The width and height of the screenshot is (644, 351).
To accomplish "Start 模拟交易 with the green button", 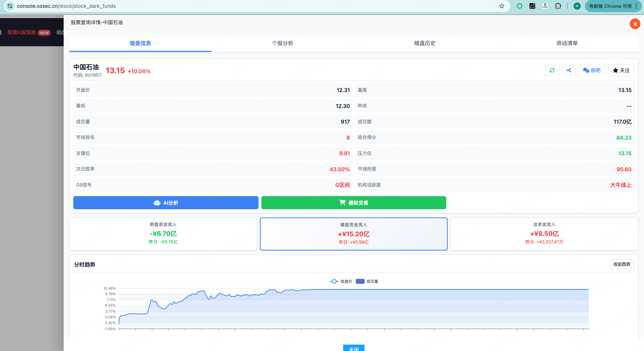I will 354,203.
